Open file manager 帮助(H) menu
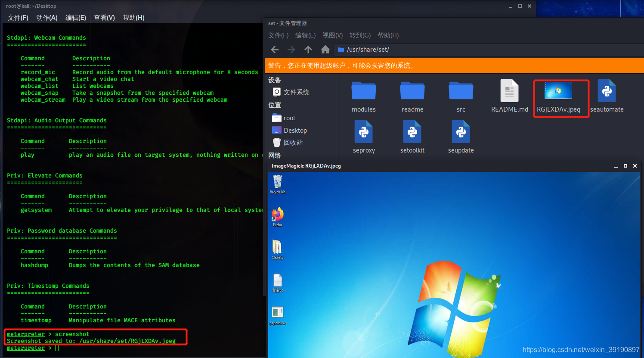 (388, 35)
